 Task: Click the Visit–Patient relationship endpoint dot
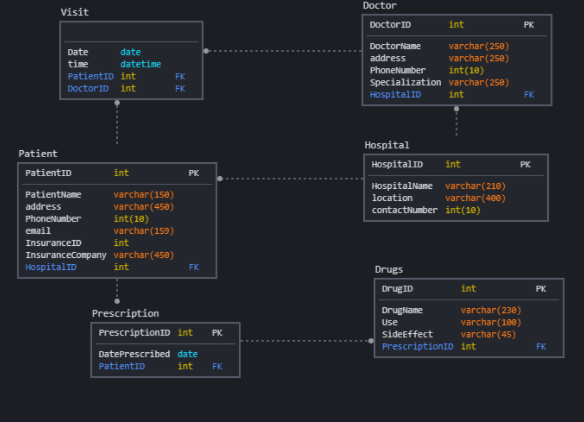[x=117, y=103]
